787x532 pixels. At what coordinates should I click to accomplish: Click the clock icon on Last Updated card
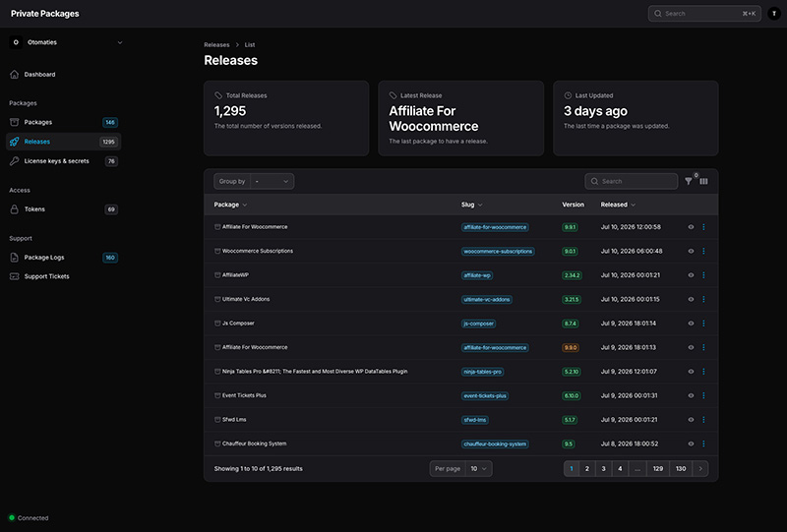(x=568, y=95)
